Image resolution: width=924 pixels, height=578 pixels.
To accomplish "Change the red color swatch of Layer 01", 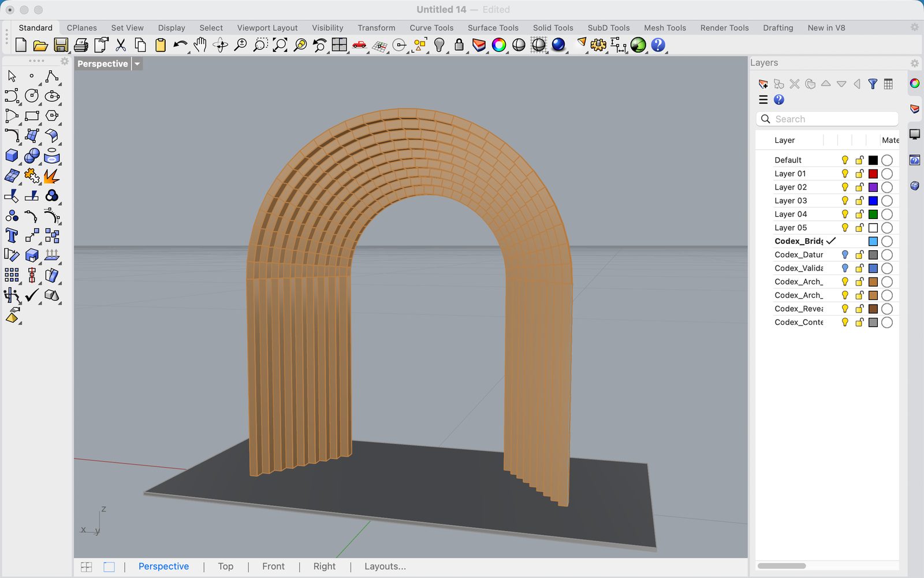I will [873, 173].
